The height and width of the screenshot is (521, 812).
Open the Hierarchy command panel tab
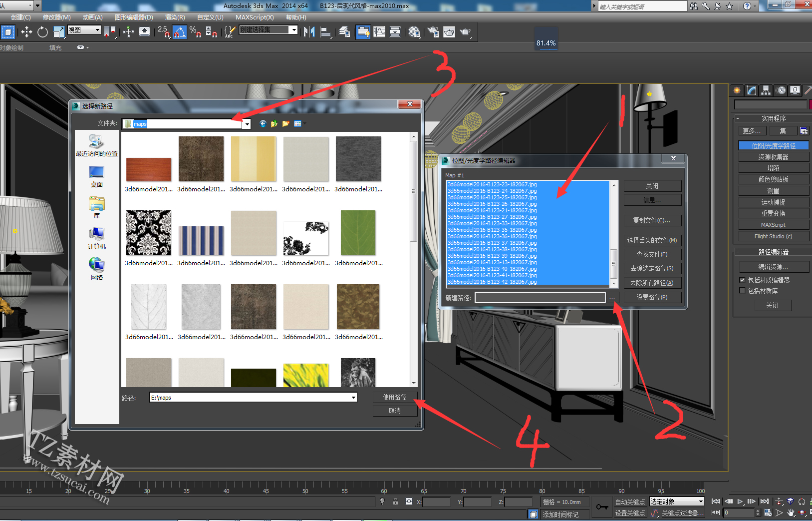766,90
